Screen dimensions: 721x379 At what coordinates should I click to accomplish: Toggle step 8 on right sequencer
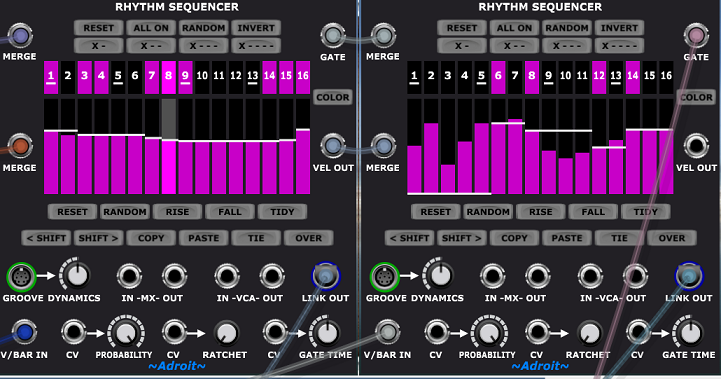[532, 77]
